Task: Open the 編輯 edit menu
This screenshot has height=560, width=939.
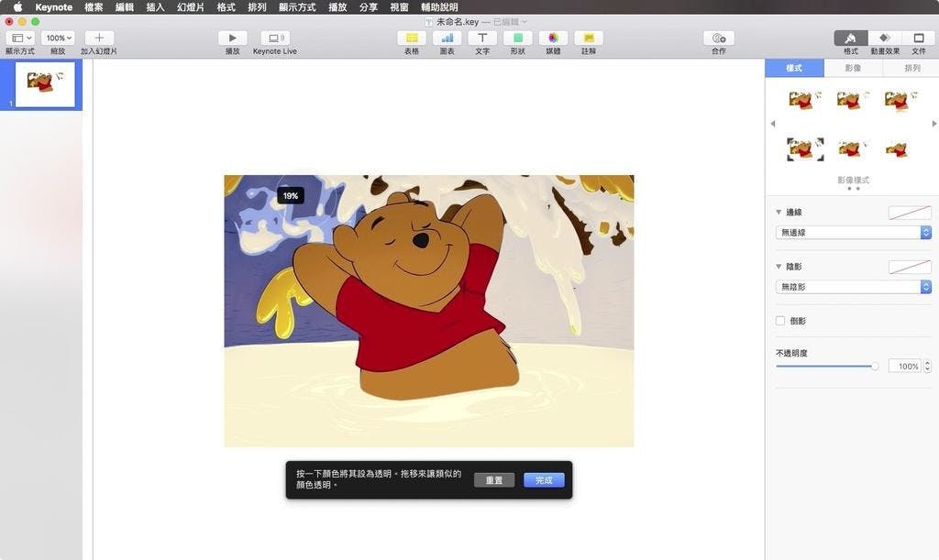Action: [x=125, y=7]
